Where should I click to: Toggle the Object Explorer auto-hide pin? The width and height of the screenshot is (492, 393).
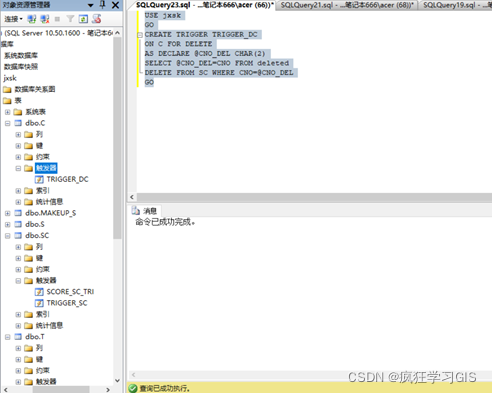[x=103, y=5]
